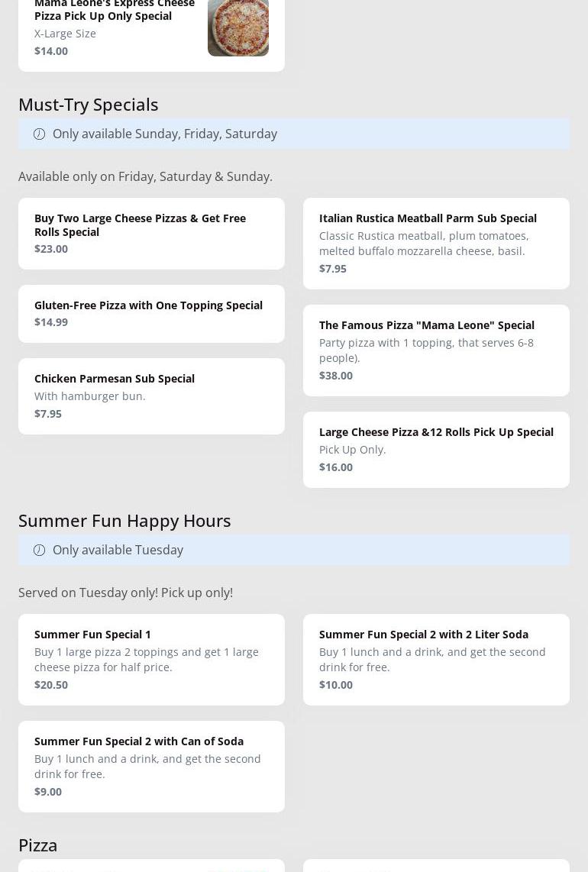The image size is (588, 872).
Task: Open the Express Cheese Pizza photo thumbnail
Action: click(x=237, y=27)
